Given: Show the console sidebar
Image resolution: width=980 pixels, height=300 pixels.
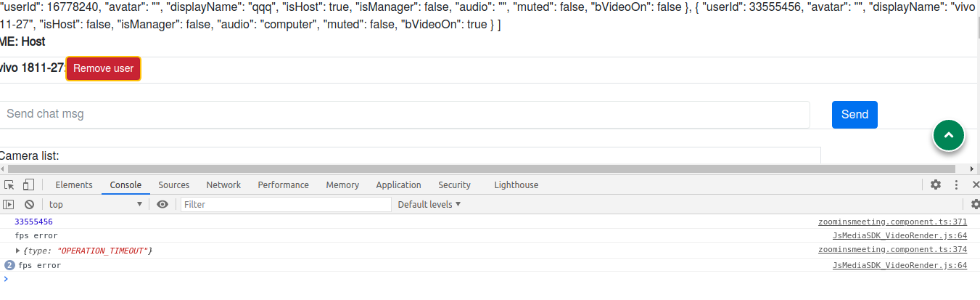Looking at the screenshot, I should (x=9, y=205).
